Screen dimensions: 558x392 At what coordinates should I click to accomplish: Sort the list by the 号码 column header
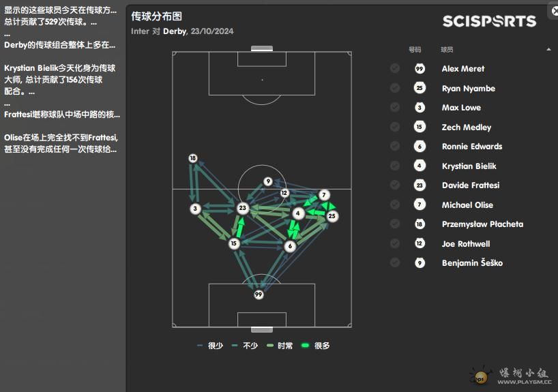[415, 50]
